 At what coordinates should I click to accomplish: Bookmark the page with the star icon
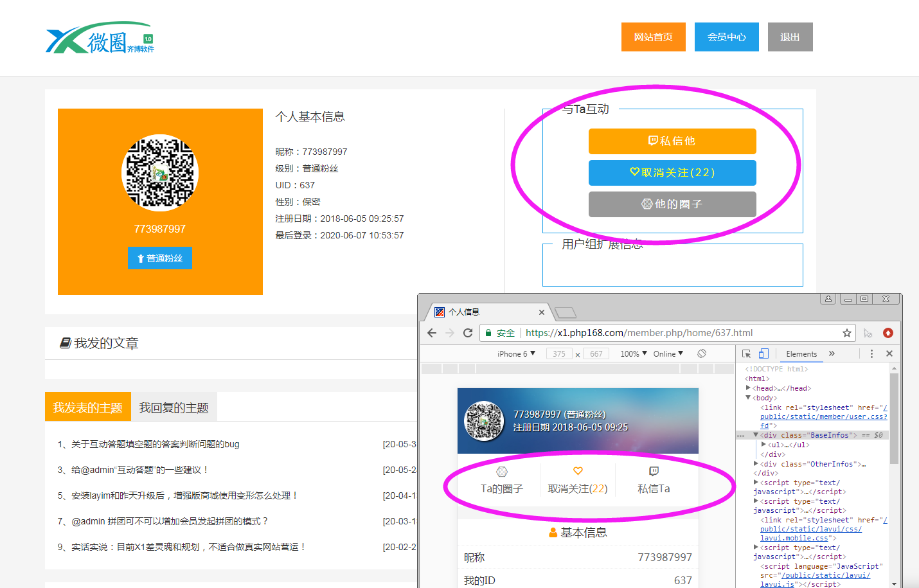pyautogui.click(x=846, y=333)
